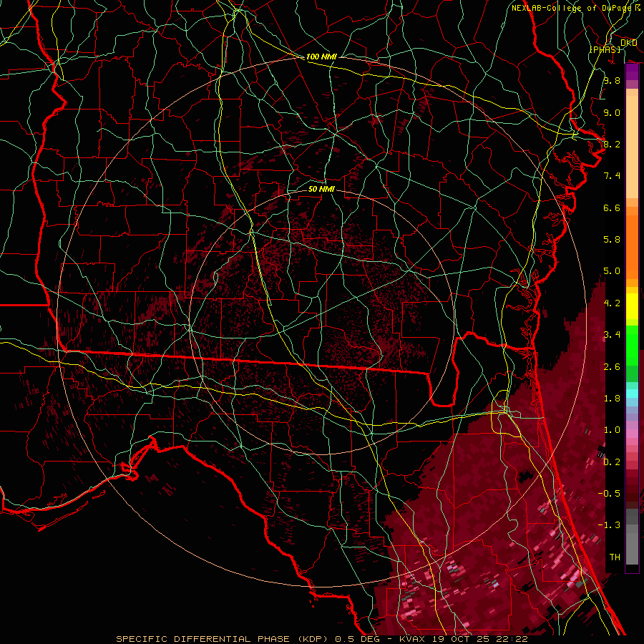
Task: Click the -0.5 scale value
Action: click(x=609, y=493)
